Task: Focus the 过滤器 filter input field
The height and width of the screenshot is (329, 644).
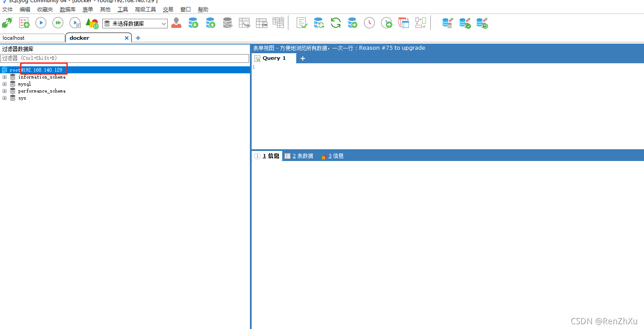Action: [125, 58]
